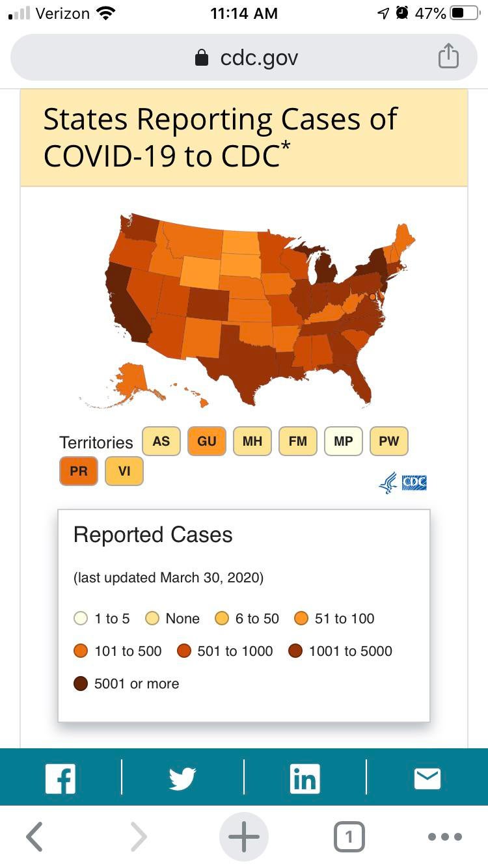Share page via email envelope icon
Image resolution: width=488 pixels, height=868 pixels.
427,778
